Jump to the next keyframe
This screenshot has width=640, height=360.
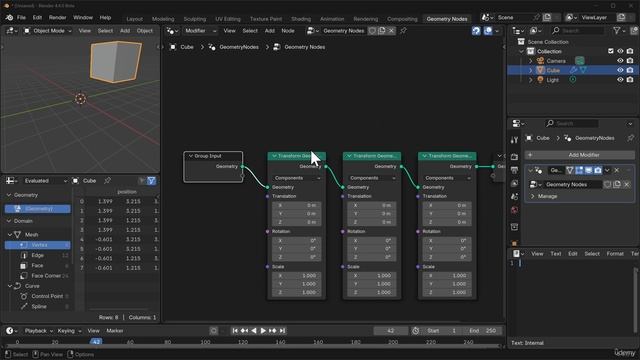click(273, 331)
